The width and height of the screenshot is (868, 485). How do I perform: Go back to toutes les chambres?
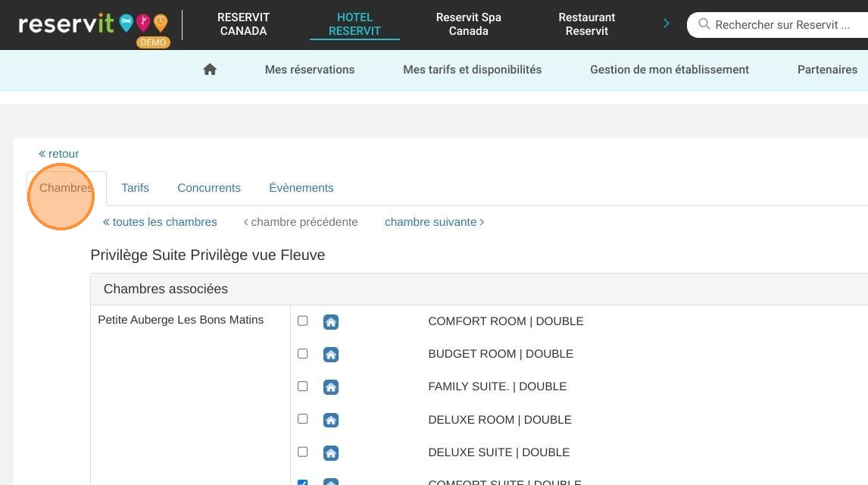160,222
